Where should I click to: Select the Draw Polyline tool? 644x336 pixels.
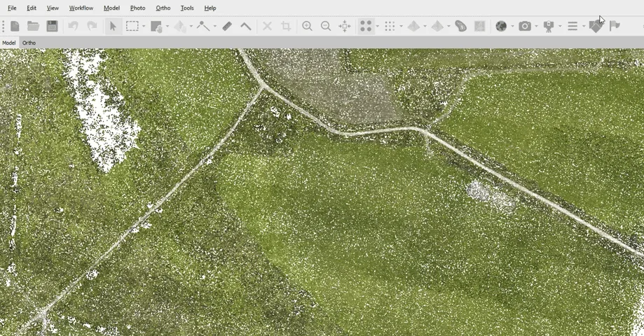tap(203, 27)
